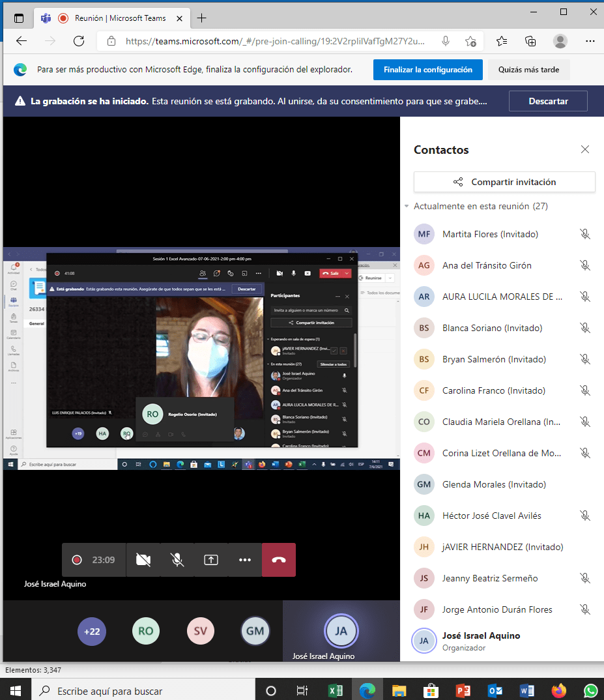
Task: Click the site lock icon in address bar
Action: click(111, 42)
